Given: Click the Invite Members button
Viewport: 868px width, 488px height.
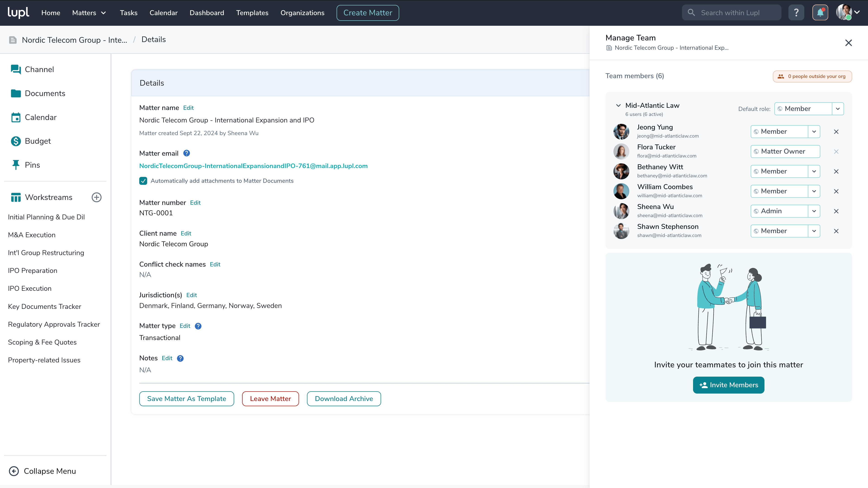Looking at the screenshot, I should pyautogui.click(x=729, y=385).
